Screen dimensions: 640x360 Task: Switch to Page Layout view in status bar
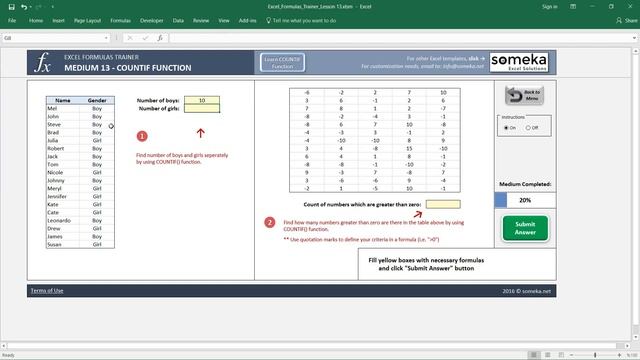(547, 355)
